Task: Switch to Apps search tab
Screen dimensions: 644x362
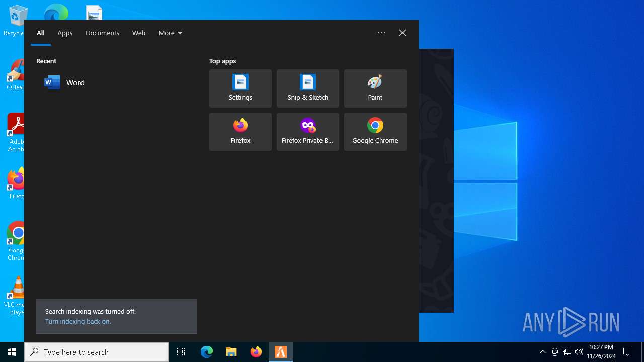Action: tap(65, 33)
